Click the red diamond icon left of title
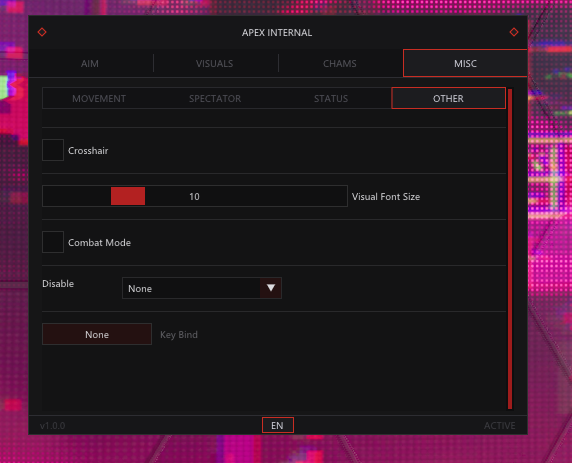 click(x=42, y=32)
